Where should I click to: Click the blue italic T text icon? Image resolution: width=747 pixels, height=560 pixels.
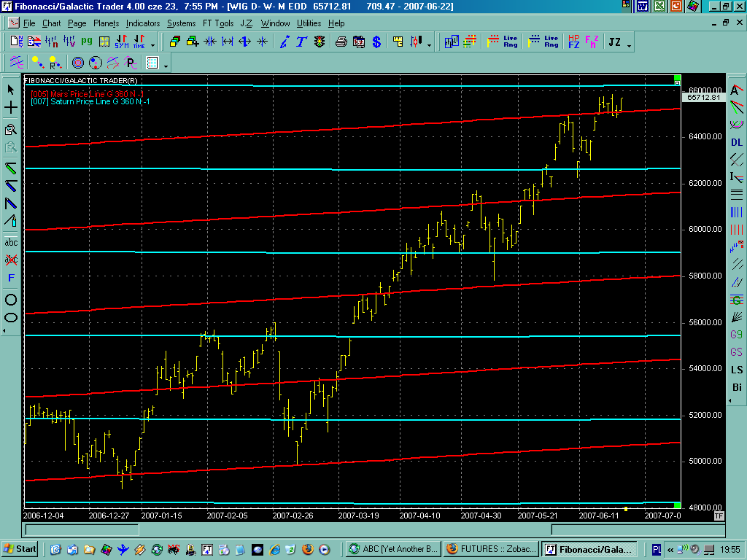301,42
